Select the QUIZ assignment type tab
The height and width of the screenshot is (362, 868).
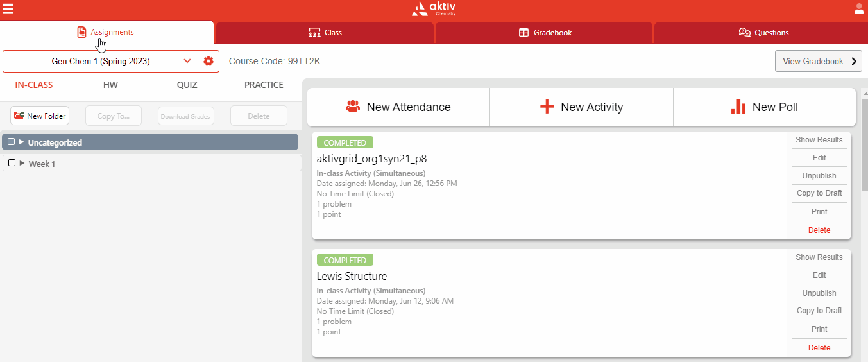[187, 85]
